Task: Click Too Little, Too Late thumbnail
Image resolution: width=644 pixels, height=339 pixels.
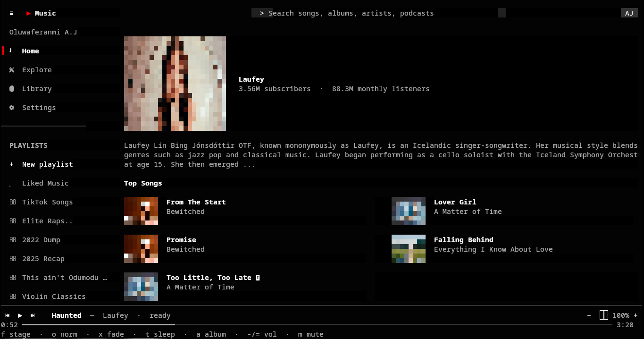Action: (x=141, y=287)
